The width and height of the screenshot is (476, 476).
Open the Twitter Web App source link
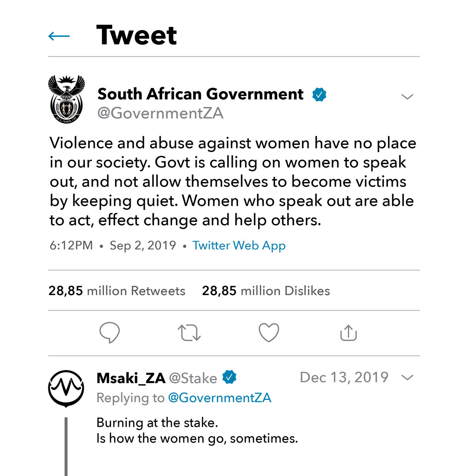[x=239, y=246]
